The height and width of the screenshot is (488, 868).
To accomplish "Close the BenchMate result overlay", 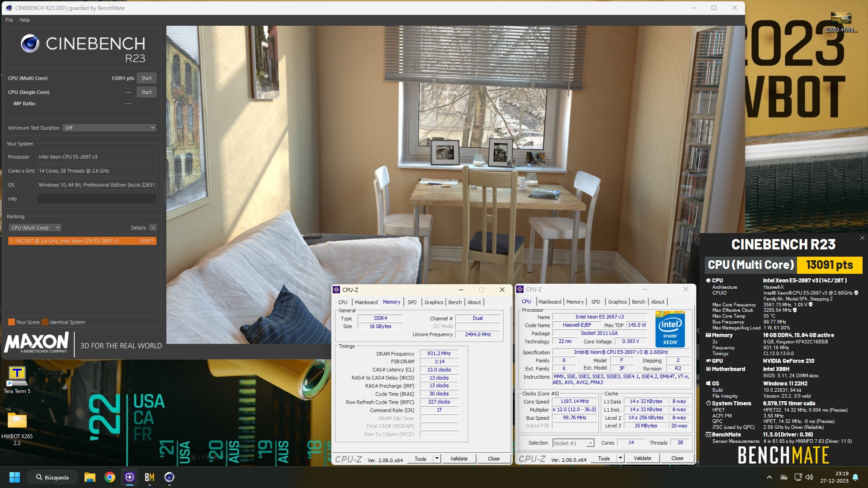I will click(x=862, y=238).
